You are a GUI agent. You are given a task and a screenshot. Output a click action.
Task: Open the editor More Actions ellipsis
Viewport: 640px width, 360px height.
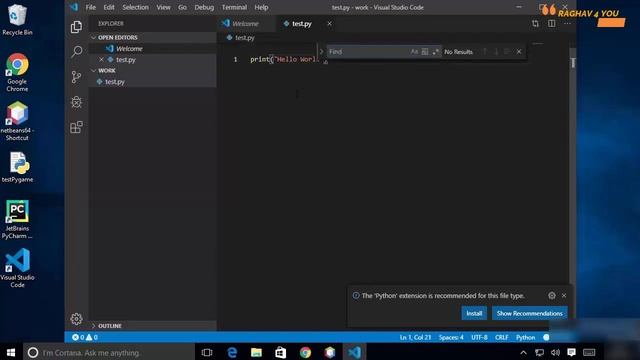pyautogui.click(x=567, y=24)
